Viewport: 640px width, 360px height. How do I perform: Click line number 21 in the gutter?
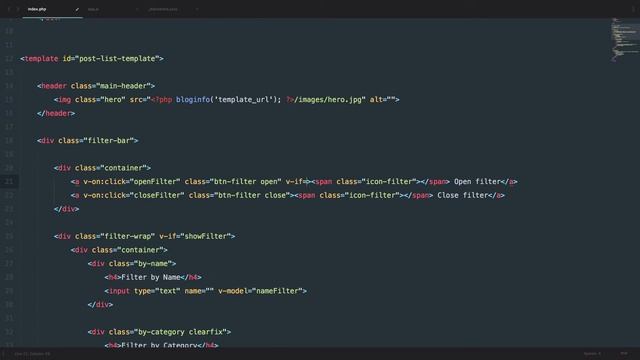click(9, 182)
